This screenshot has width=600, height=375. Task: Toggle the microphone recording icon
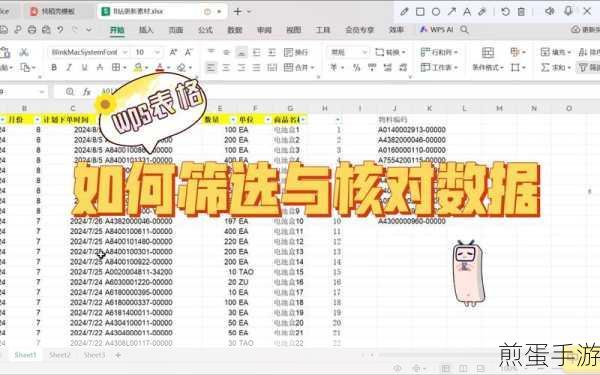point(568,11)
